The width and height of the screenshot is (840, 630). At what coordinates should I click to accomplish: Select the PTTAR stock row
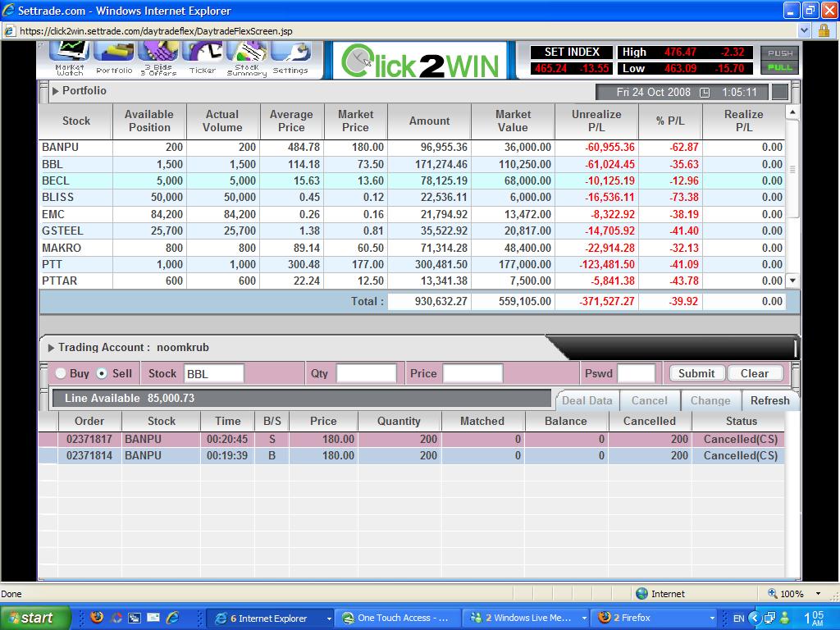pyautogui.click(x=412, y=281)
